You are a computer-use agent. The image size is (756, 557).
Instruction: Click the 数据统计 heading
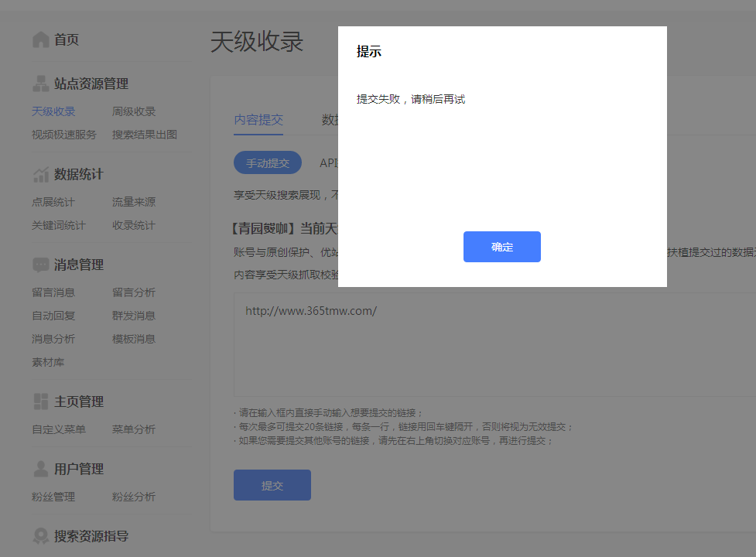pyautogui.click(x=79, y=174)
